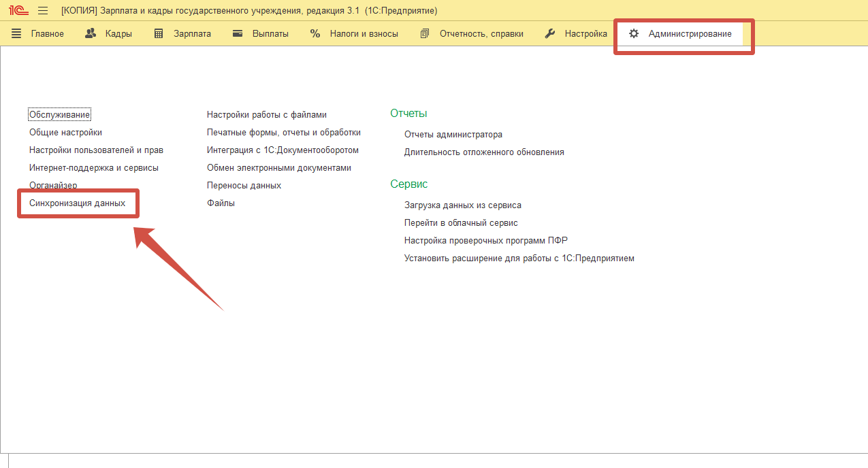Open the Налоги и взносы section
Screen dimensions: 868x468
(x=354, y=33)
